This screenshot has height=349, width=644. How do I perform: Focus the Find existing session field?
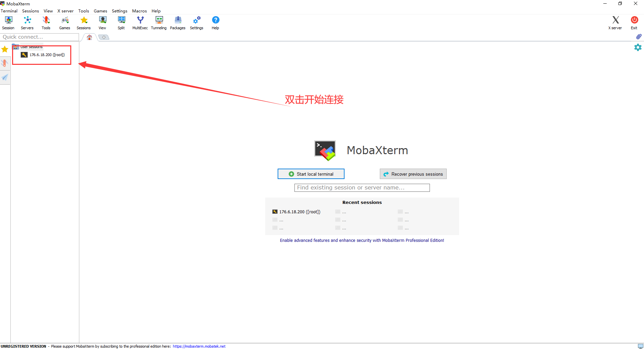click(362, 188)
